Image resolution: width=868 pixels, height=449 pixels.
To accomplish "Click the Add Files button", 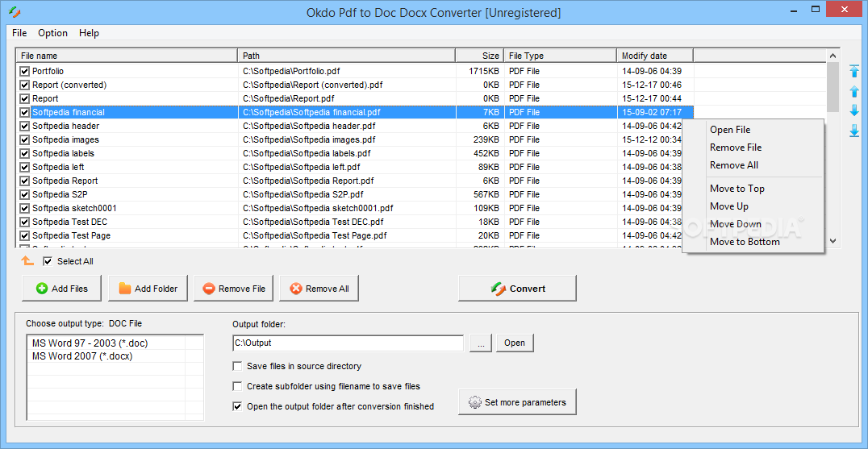I will (62, 289).
